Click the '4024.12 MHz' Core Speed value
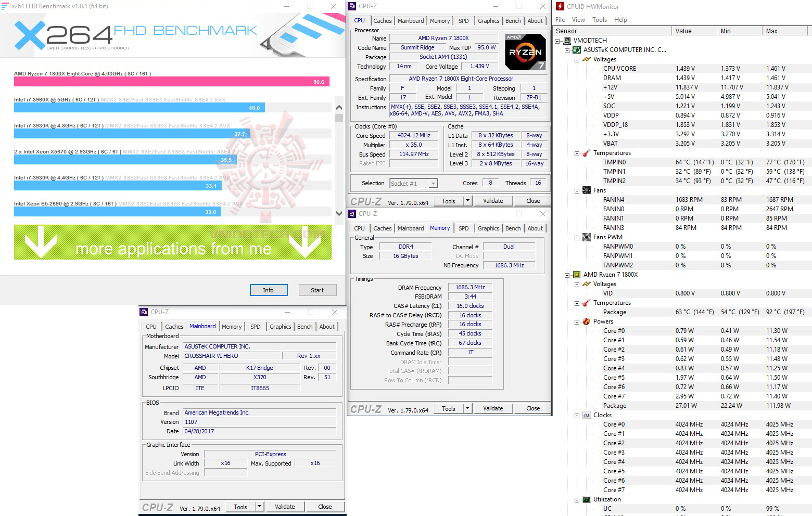The image size is (812, 516). [414, 136]
